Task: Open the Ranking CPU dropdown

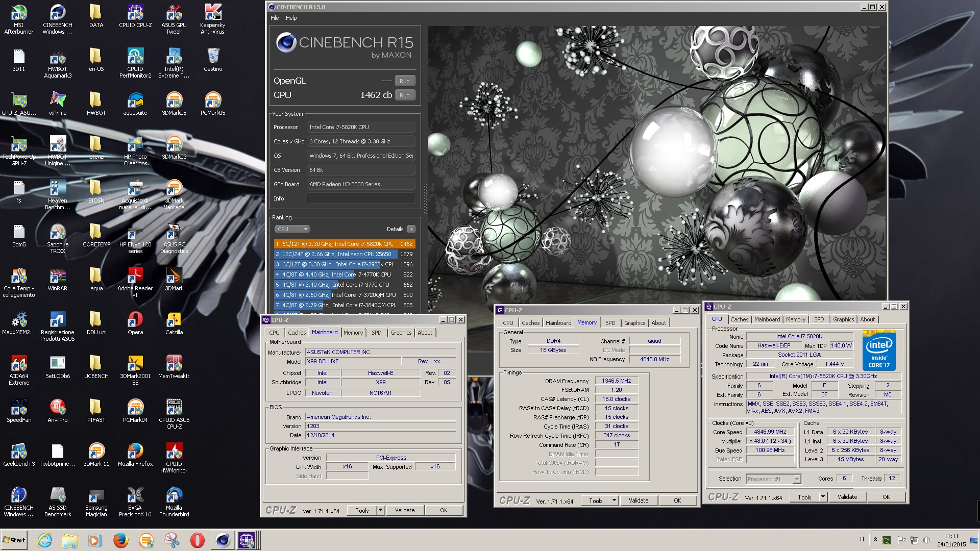Action: (x=292, y=229)
